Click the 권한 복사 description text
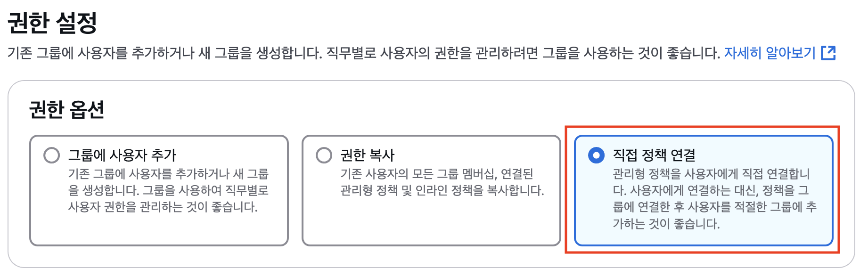The image size is (868, 277). (442, 182)
